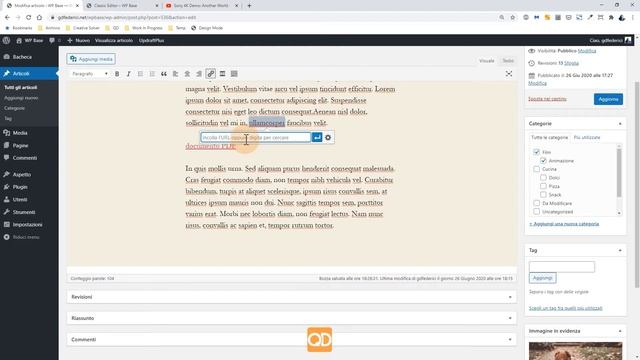Click Sfoglia next to Revisioni
The width and height of the screenshot is (640, 360).
click(571, 63)
